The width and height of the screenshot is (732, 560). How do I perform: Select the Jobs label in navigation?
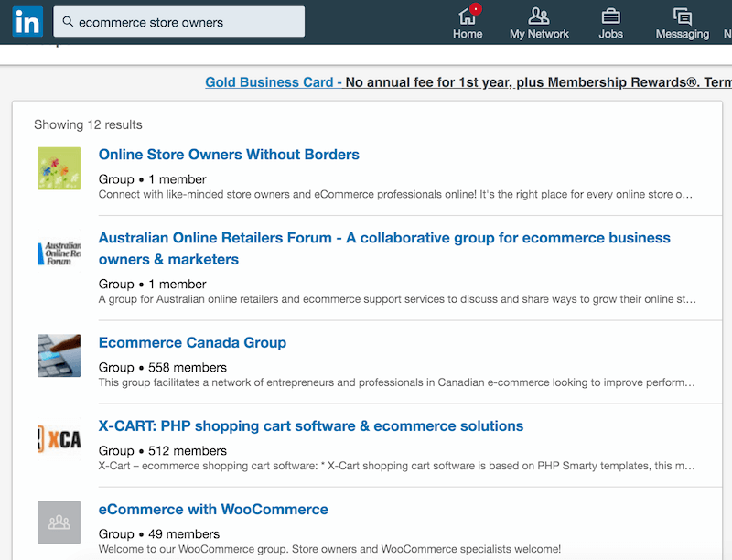tap(610, 34)
